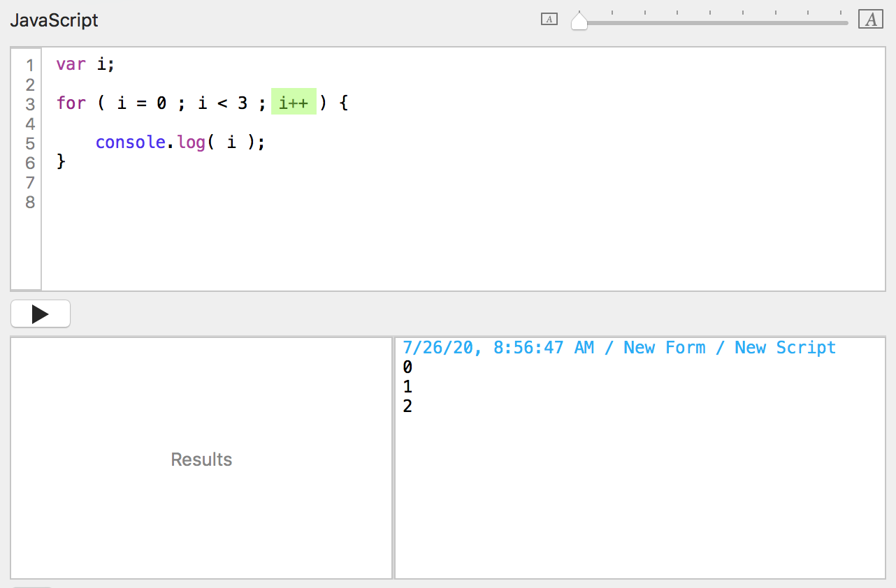This screenshot has width=896, height=588.
Task: Click the Run script play button
Action: 41,314
